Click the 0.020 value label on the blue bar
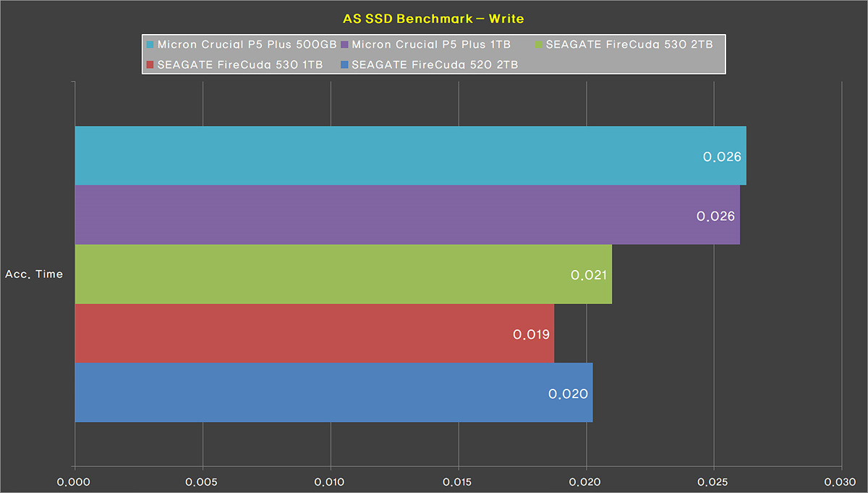This screenshot has height=493, width=868. [x=568, y=394]
